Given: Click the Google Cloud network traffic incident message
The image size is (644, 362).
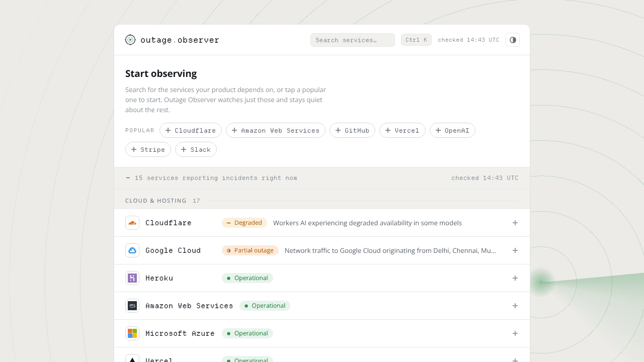Looking at the screenshot, I should 390,250.
